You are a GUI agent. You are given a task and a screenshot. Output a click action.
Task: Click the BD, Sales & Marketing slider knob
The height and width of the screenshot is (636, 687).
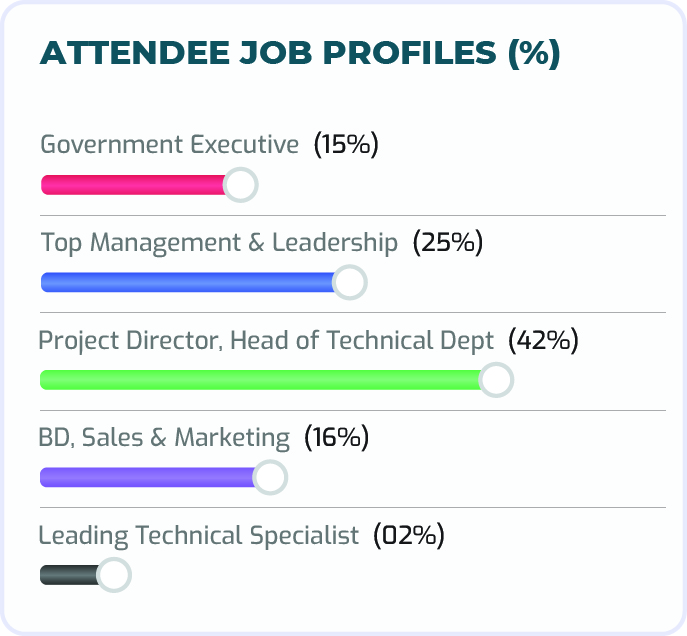click(x=270, y=477)
